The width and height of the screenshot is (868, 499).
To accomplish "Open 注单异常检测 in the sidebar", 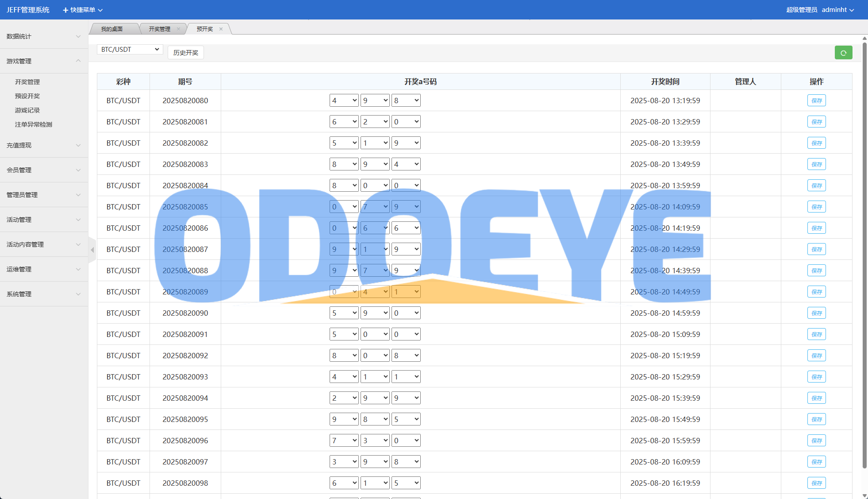I will click(34, 124).
